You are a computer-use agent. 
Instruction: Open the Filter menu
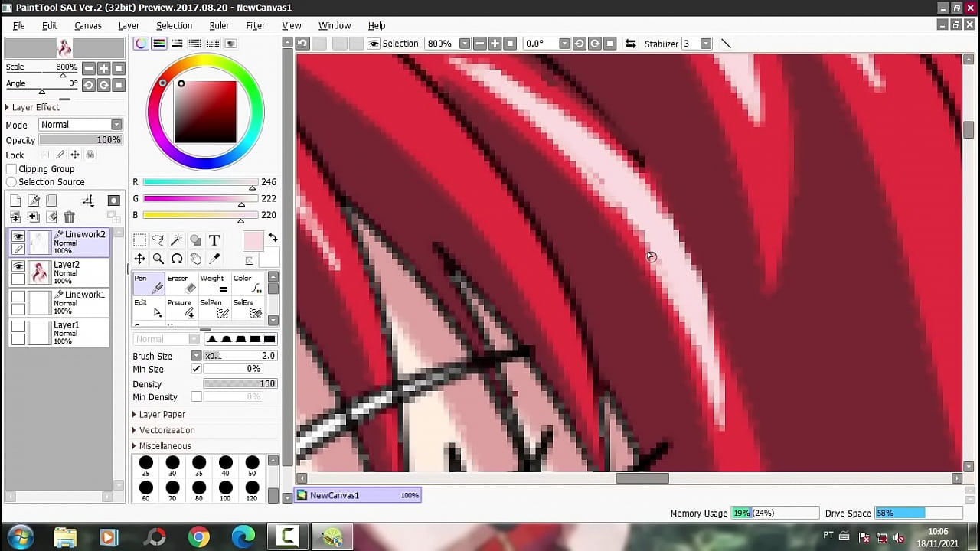pyautogui.click(x=255, y=25)
